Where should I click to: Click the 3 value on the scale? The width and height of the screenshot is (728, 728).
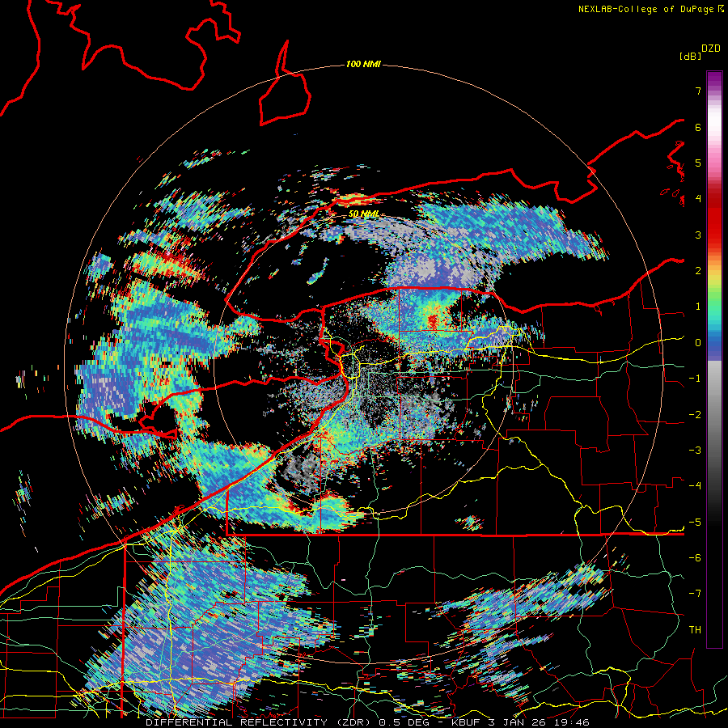point(698,235)
